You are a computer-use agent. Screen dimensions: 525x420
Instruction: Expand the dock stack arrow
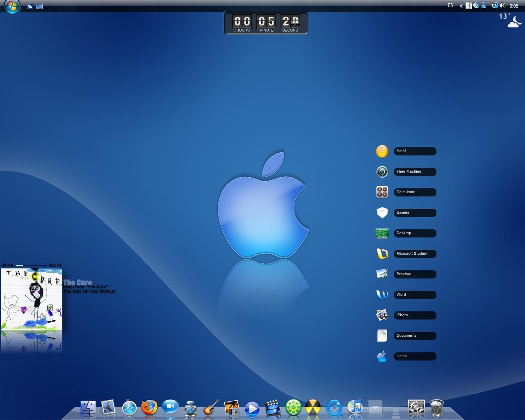pos(375,407)
